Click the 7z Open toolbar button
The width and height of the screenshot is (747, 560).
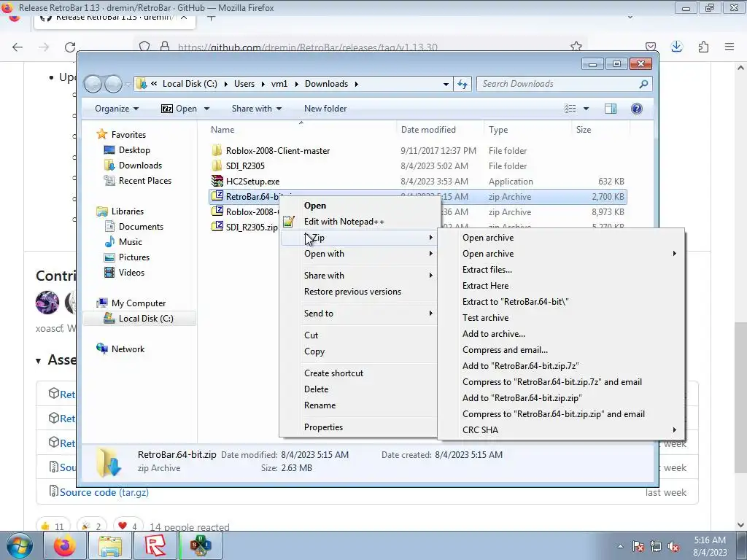tap(179, 109)
